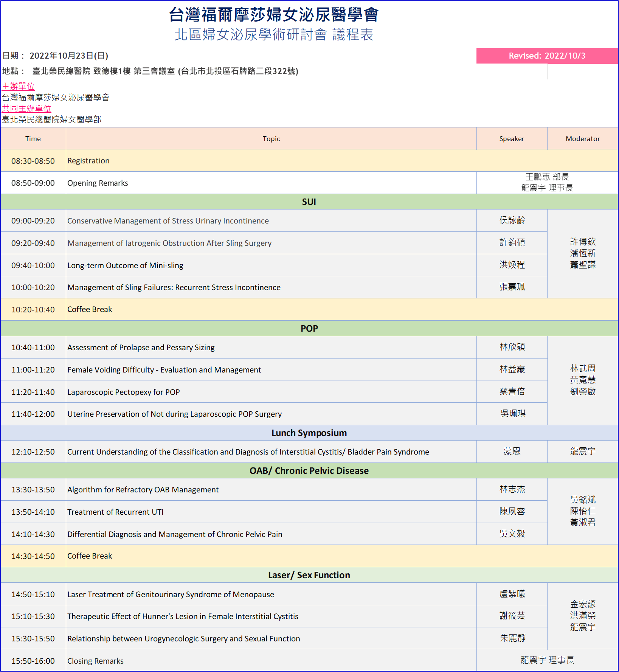Click the Registration topic cell
The image size is (619, 672).
[x=88, y=161]
